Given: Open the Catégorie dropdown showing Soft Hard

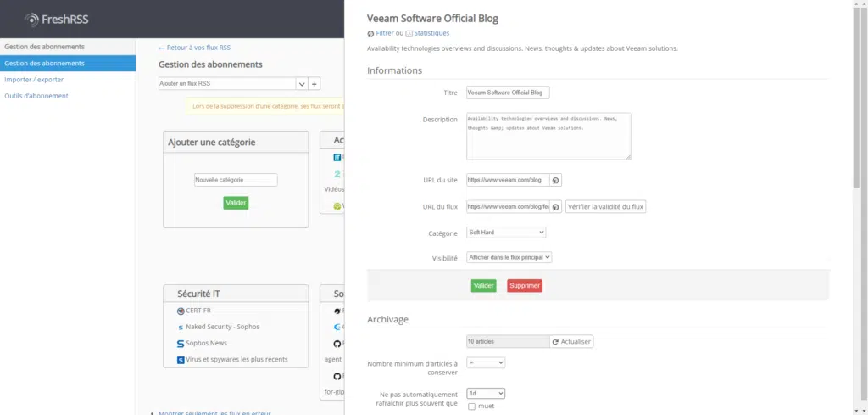Looking at the screenshot, I should pos(506,233).
